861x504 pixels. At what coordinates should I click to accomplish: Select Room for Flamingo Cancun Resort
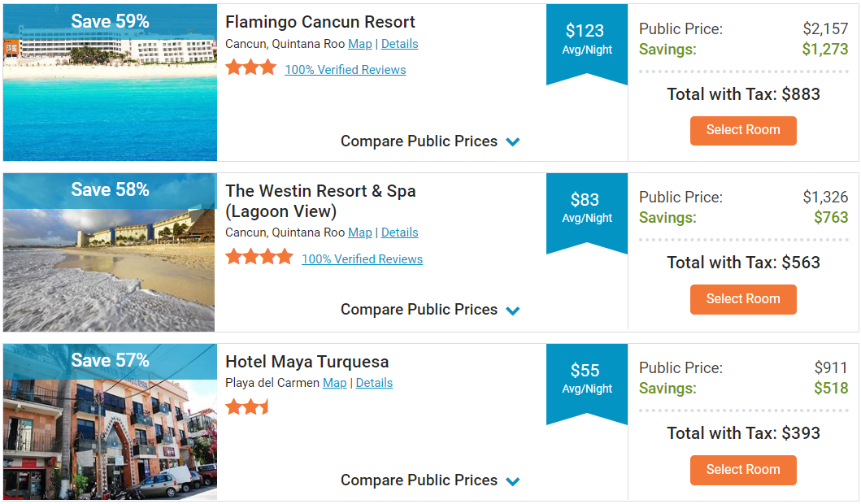[x=743, y=131]
